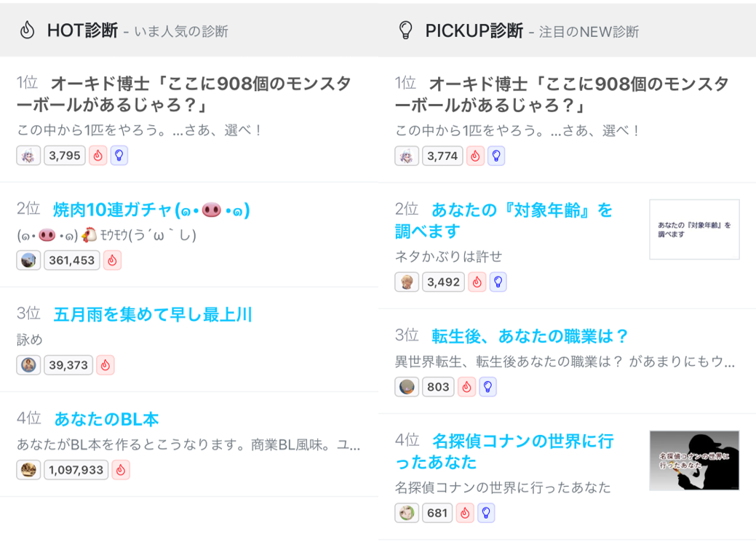Image resolution: width=756 pixels, height=542 pixels.
Task: Click the 対象年齢 preview thumbnail image
Action: pos(694,229)
